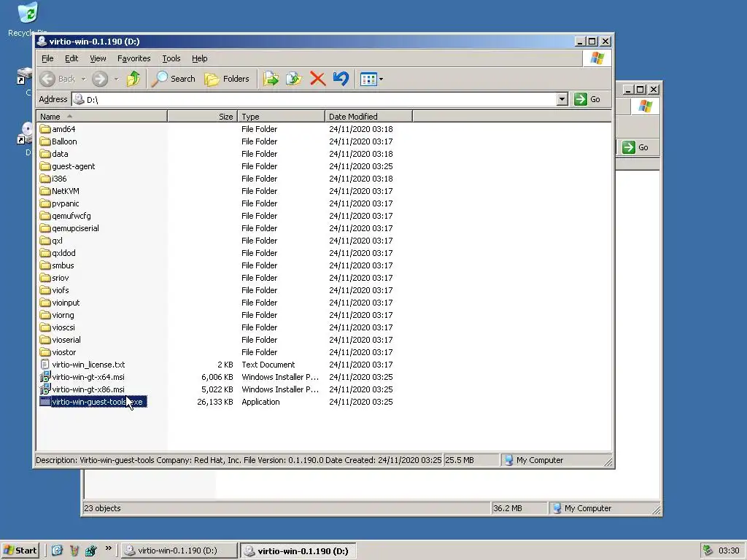Click Go button in the background window
This screenshot has height=560, width=747.
[x=635, y=147]
